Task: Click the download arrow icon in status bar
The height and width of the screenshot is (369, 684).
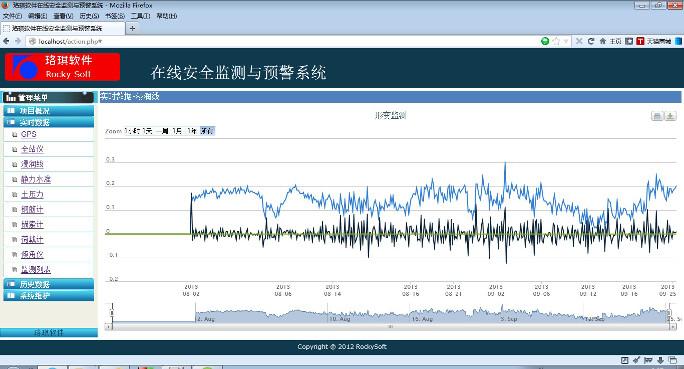Action: (660, 360)
